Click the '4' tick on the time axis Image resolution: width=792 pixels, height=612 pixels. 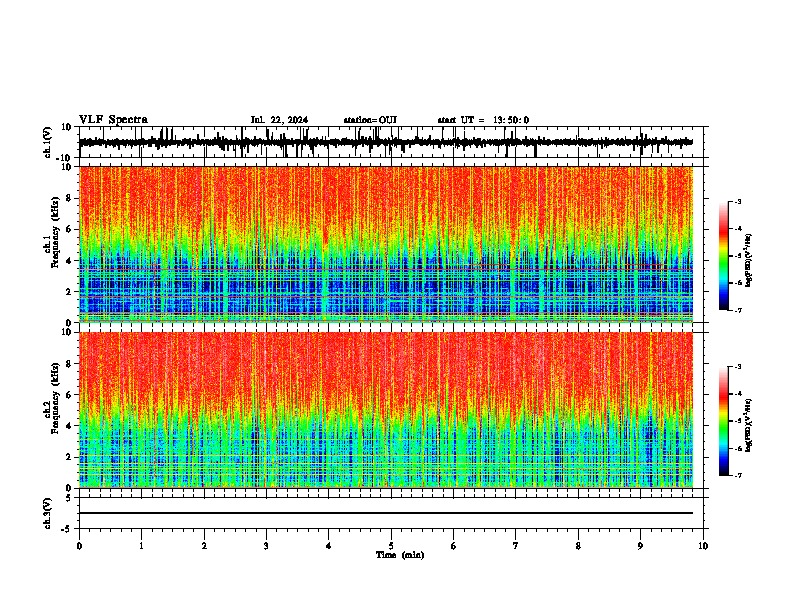329,546
